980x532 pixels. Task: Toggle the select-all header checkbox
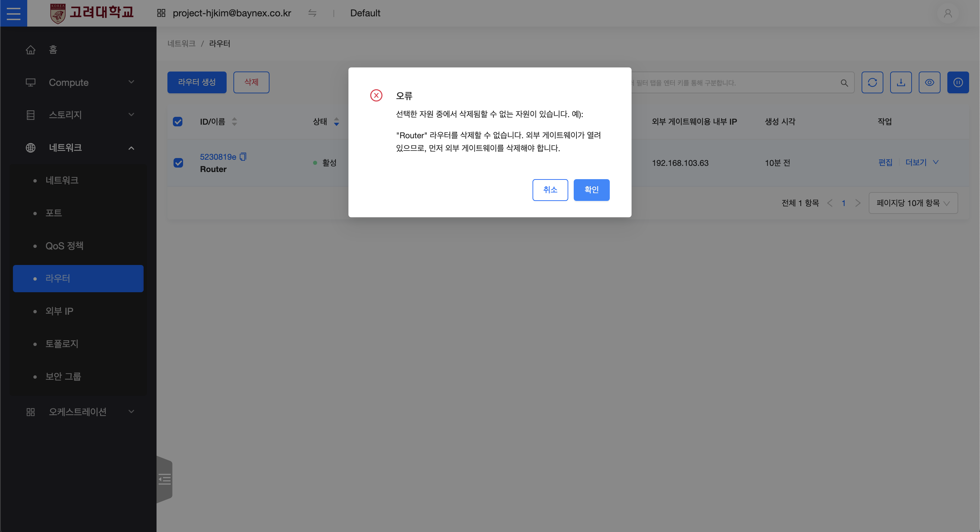point(178,122)
